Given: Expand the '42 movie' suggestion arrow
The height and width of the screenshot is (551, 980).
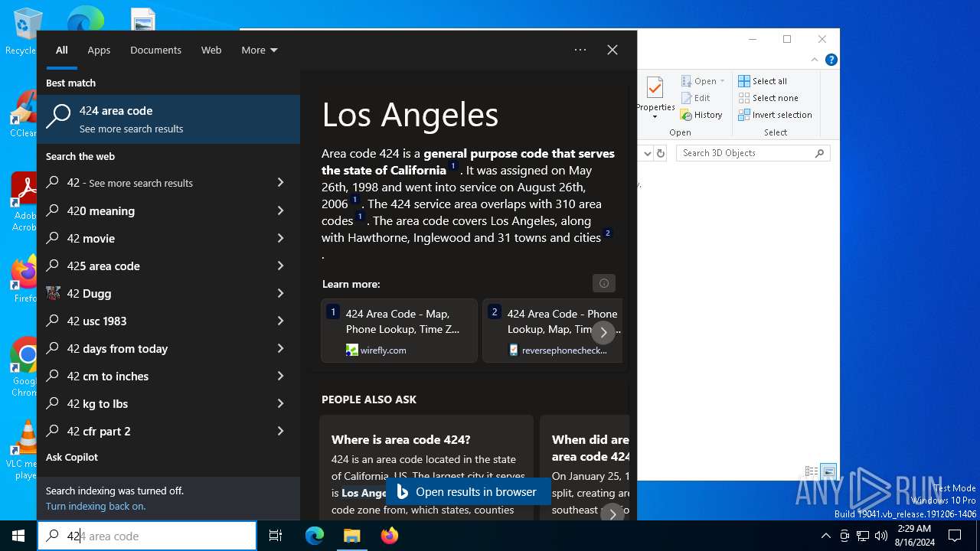Looking at the screenshot, I should [x=280, y=238].
